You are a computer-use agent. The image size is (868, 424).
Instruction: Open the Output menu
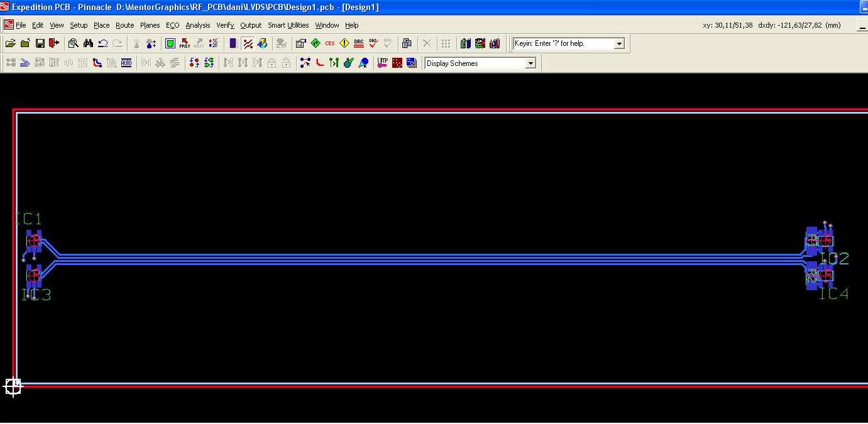click(251, 25)
